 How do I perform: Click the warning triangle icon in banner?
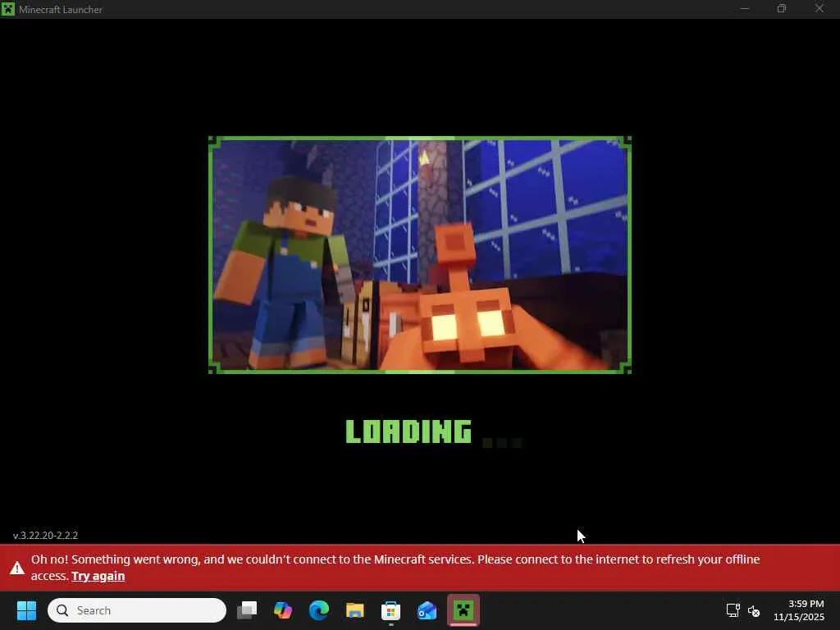[17, 568]
